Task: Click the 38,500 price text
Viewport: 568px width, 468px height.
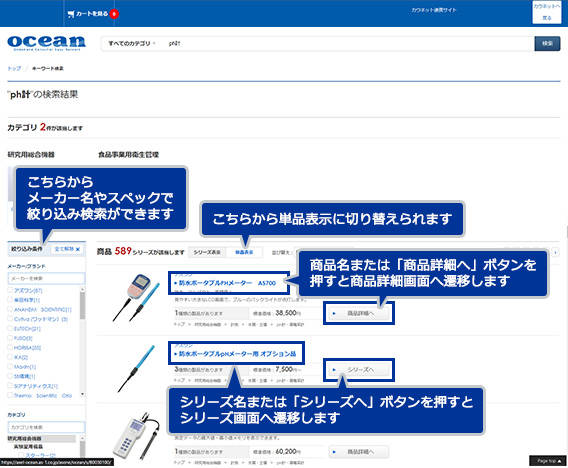Action: 286,313
